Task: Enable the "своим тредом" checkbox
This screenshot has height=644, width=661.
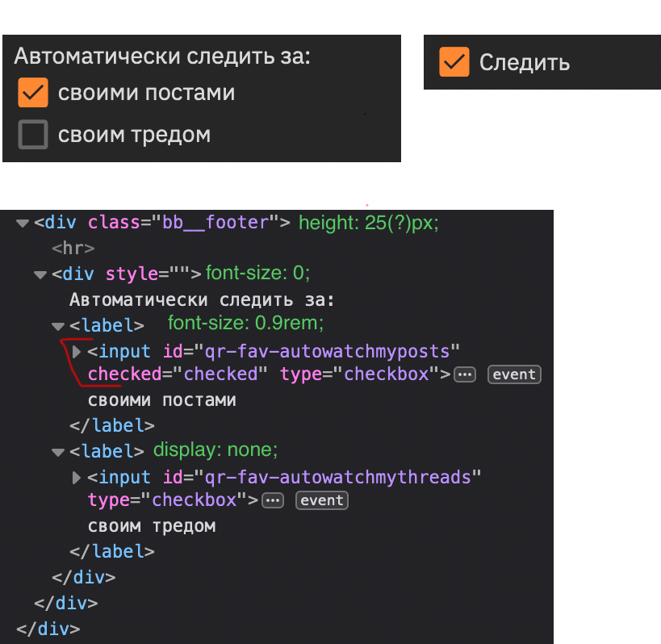Action: 33,134
